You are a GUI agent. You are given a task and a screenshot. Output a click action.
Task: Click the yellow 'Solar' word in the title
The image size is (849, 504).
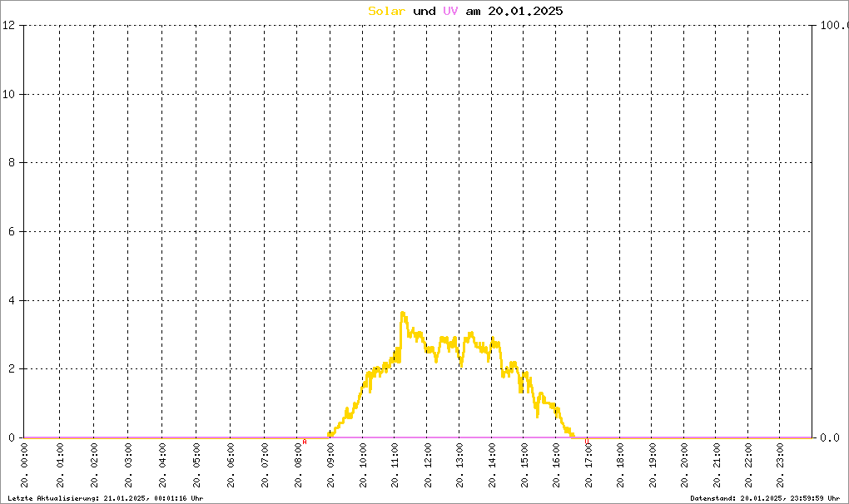tap(386, 11)
